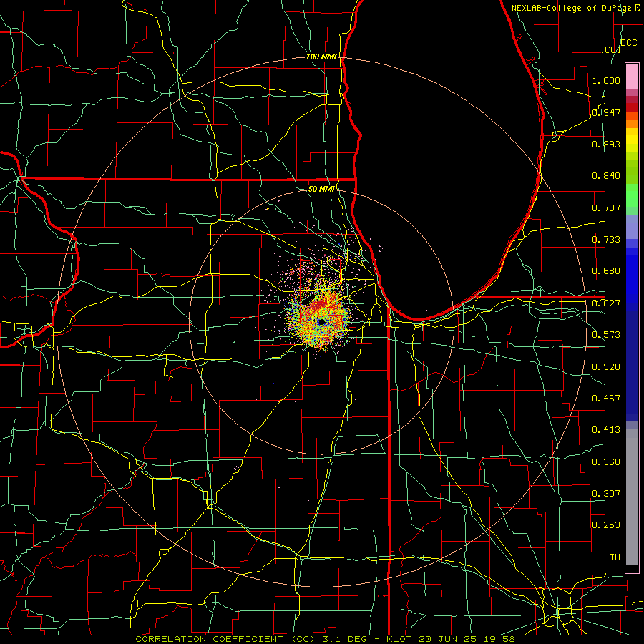The width and height of the screenshot is (644, 644).
Task: Click the 0.573 legend value
Action: (606, 335)
